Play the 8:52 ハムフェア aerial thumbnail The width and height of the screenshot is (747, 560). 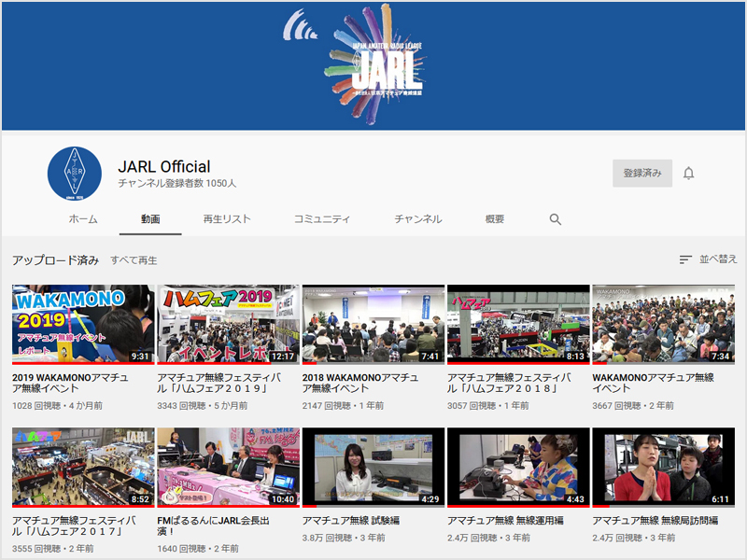pos(83,468)
